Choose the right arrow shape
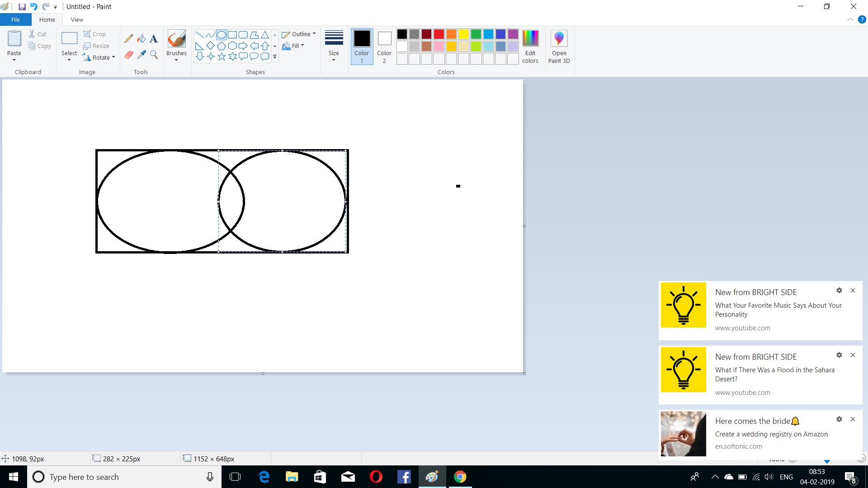Viewport: 868px width, 488px height. click(x=243, y=46)
